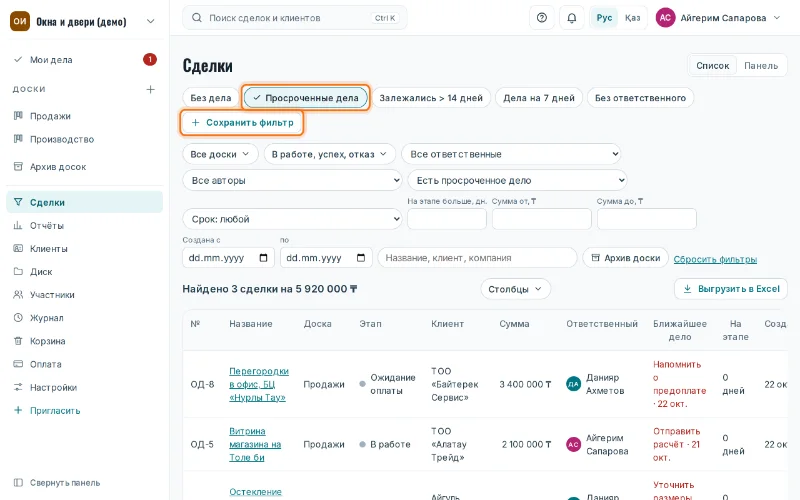Click the 3 400 000 ₸ amount cell
This screenshot has height=500, width=800.
[x=526, y=384]
